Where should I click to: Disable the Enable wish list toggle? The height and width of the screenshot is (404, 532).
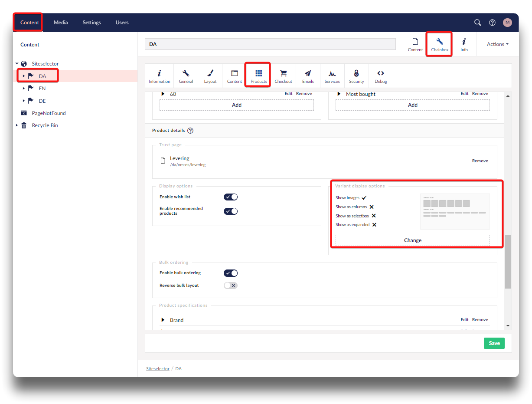coord(231,197)
